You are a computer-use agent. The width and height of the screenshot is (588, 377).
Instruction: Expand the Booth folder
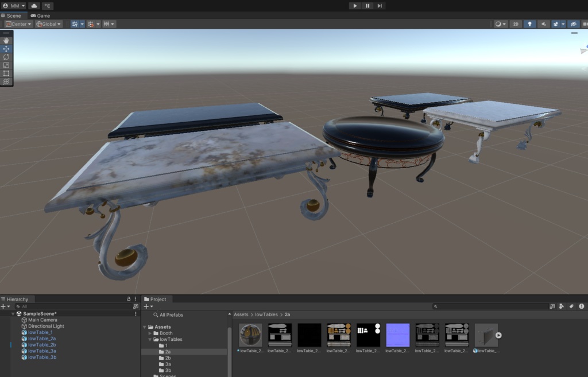[x=150, y=333]
